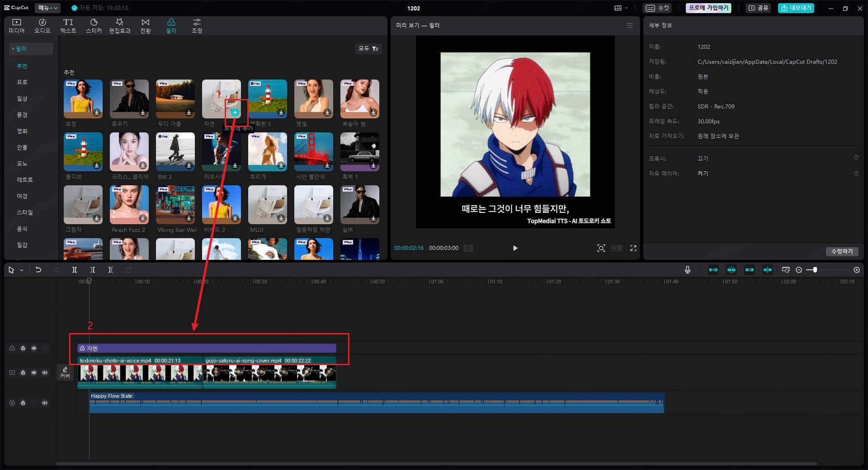Switch to the 텍스트 tab
868x470 pixels.
(68, 26)
